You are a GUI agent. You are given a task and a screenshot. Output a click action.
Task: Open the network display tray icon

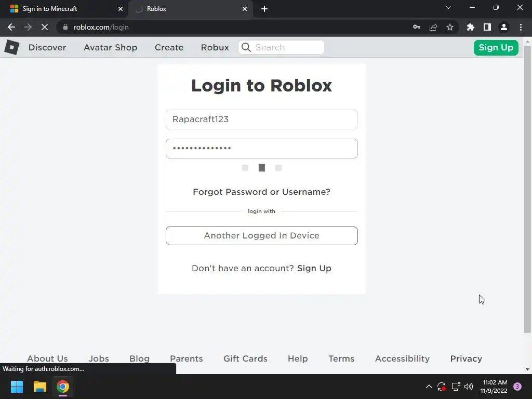point(456,387)
